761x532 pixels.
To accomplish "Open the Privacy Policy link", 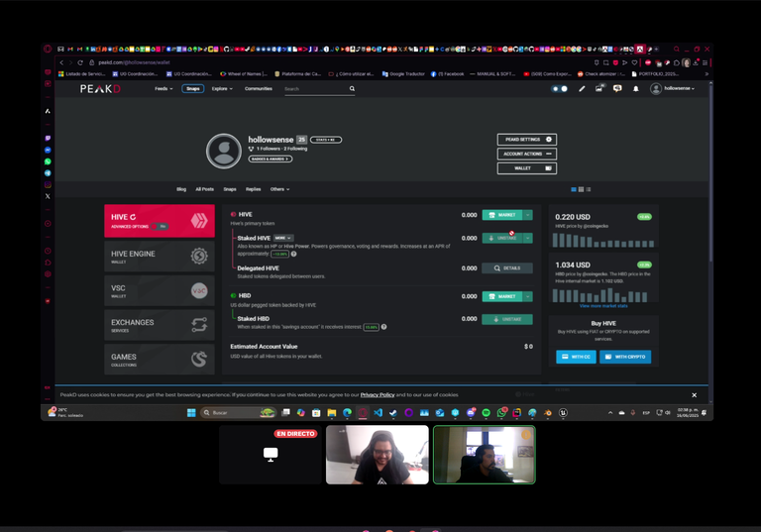I will (378, 394).
